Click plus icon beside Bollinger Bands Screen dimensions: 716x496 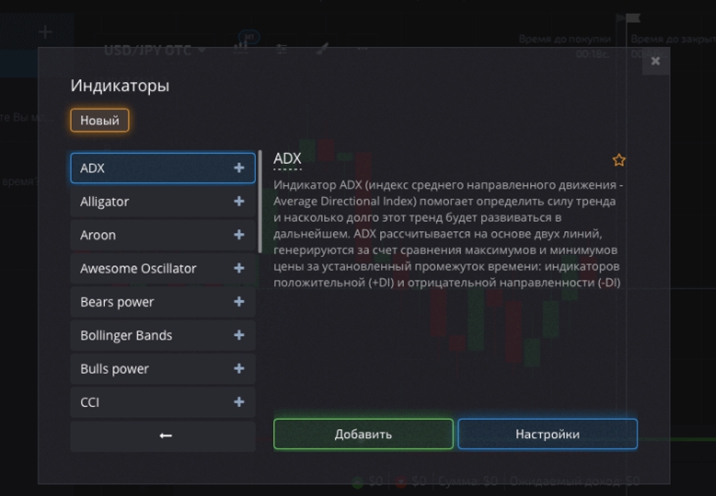[238, 335]
